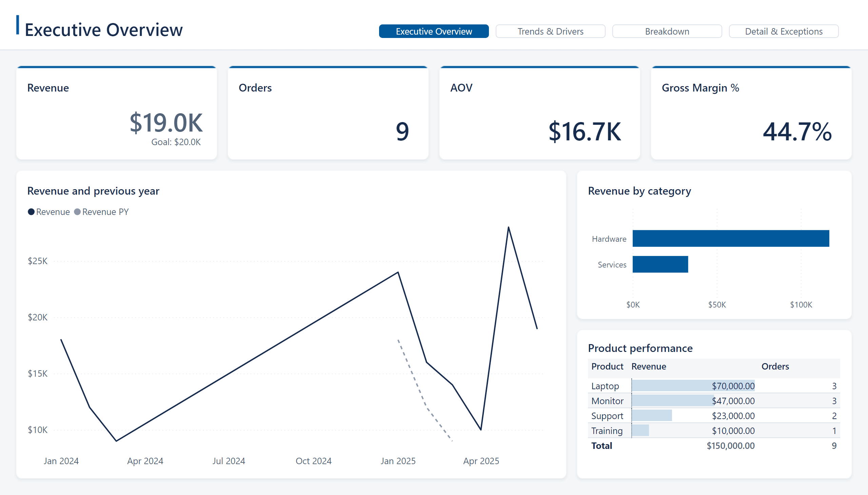
Task: Select the Services bar in category chart
Action: coord(660,264)
